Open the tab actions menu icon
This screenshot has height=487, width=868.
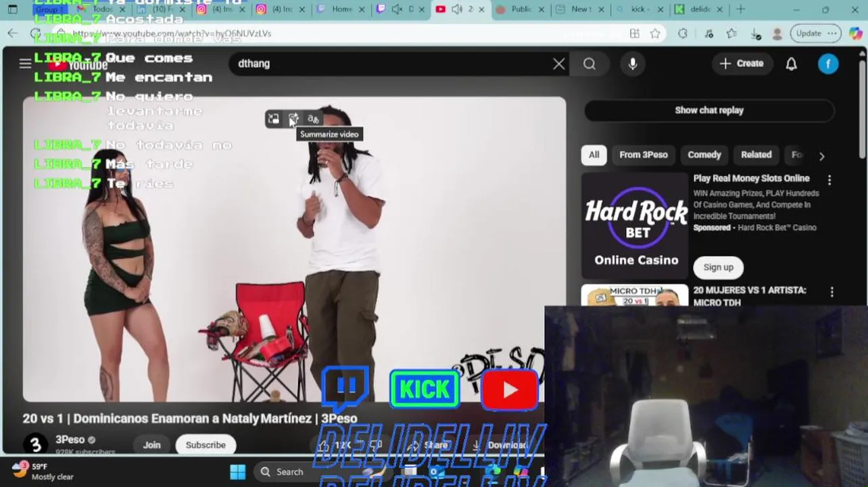13,9
